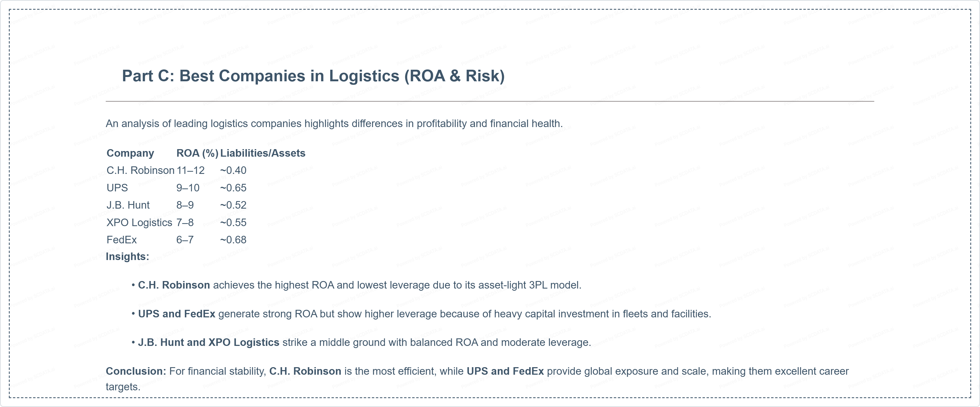This screenshot has height=407, width=980.
Task: Click the 7–8 ROA value
Action: (x=185, y=222)
